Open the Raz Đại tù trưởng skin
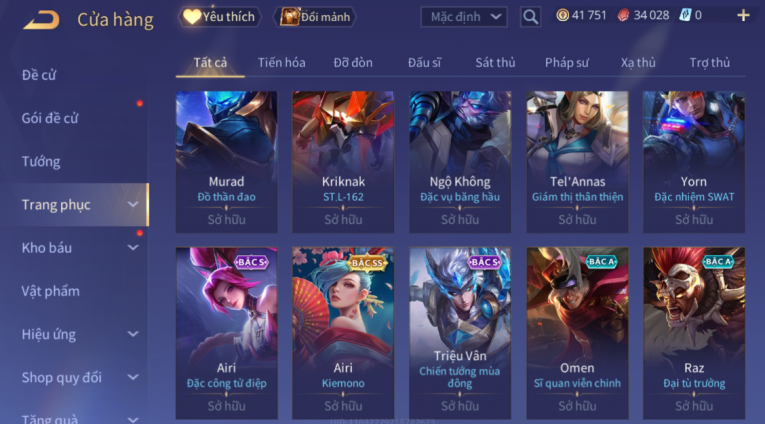Viewport: 765px width, 424px height. (x=694, y=333)
